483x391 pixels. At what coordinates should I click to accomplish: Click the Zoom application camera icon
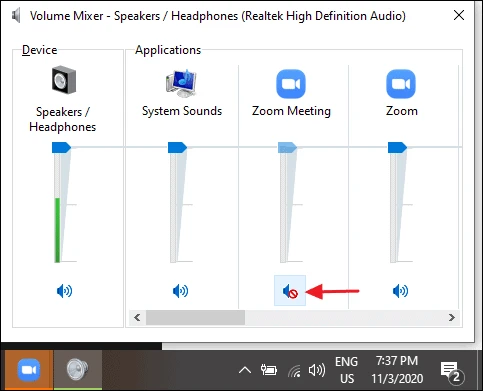point(401,84)
